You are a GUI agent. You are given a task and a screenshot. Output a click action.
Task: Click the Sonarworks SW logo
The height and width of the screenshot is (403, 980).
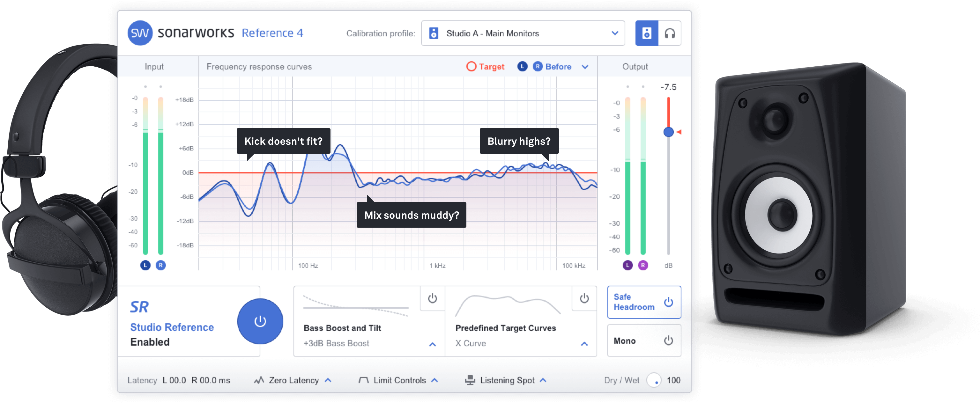140,33
